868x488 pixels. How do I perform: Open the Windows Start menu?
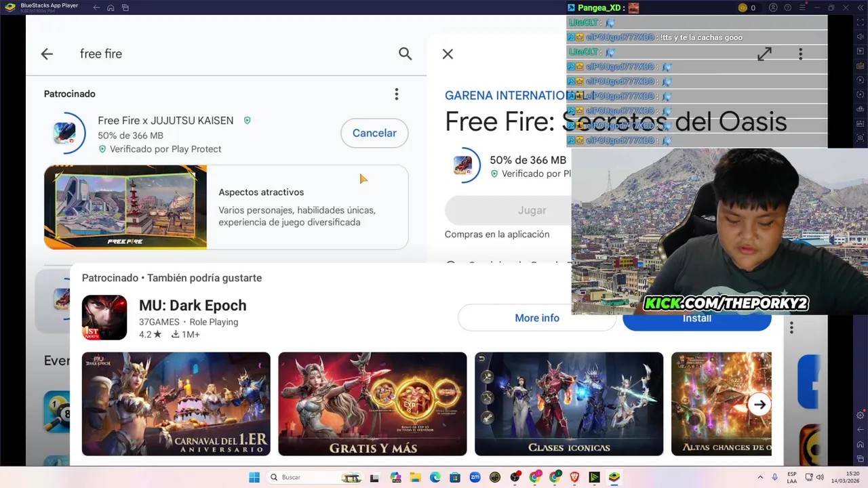click(254, 477)
